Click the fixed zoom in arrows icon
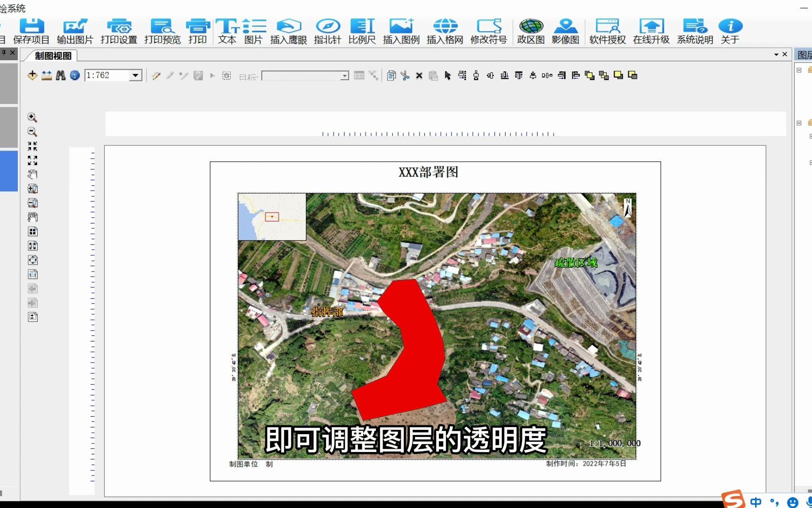This screenshot has height=508, width=812. click(x=32, y=146)
